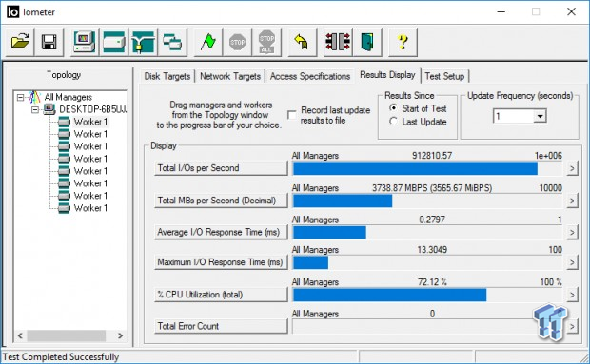Click the Average Response Time bar
Screen dimensions: 590x364
(x=427, y=233)
